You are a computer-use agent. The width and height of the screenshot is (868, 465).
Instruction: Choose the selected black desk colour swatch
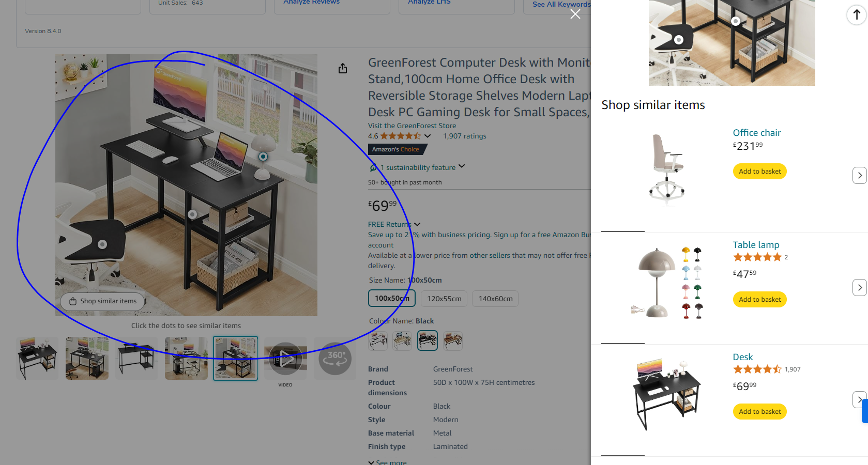pyautogui.click(x=428, y=340)
